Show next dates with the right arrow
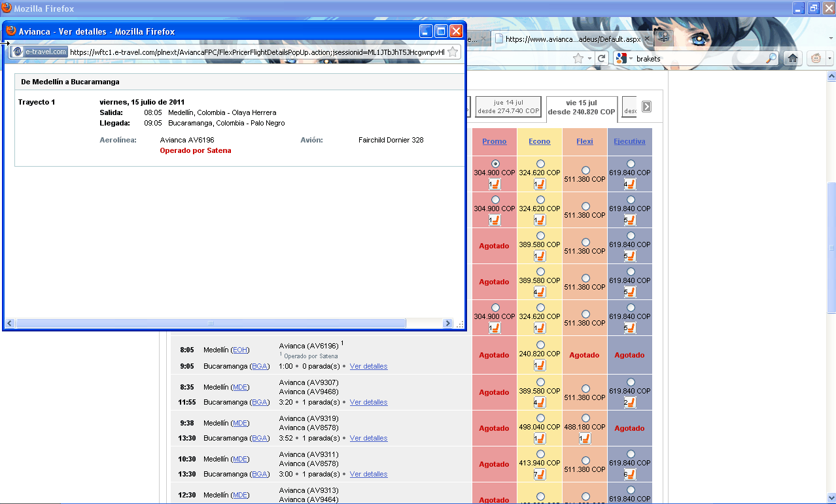Screen dimensions: 836x504 (x=646, y=107)
